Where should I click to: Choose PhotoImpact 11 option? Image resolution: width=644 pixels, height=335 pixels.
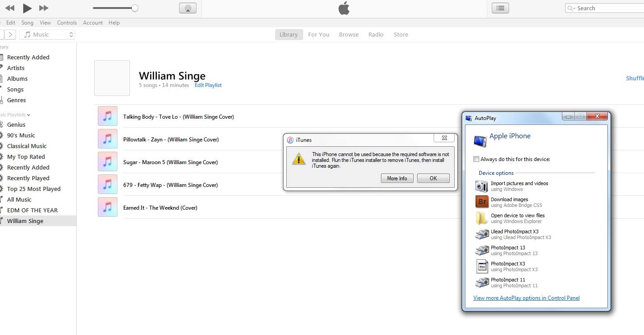click(507, 282)
